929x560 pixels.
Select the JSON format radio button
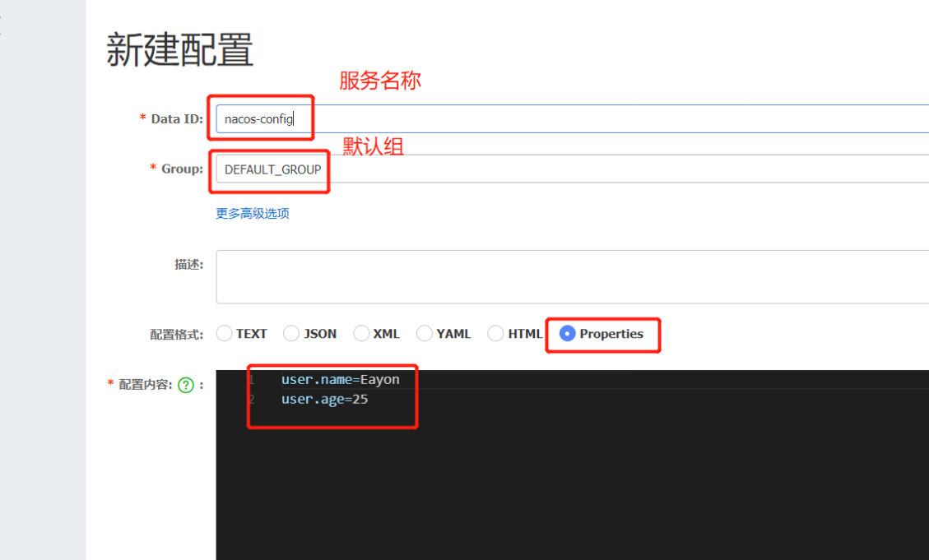click(x=291, y=334)
